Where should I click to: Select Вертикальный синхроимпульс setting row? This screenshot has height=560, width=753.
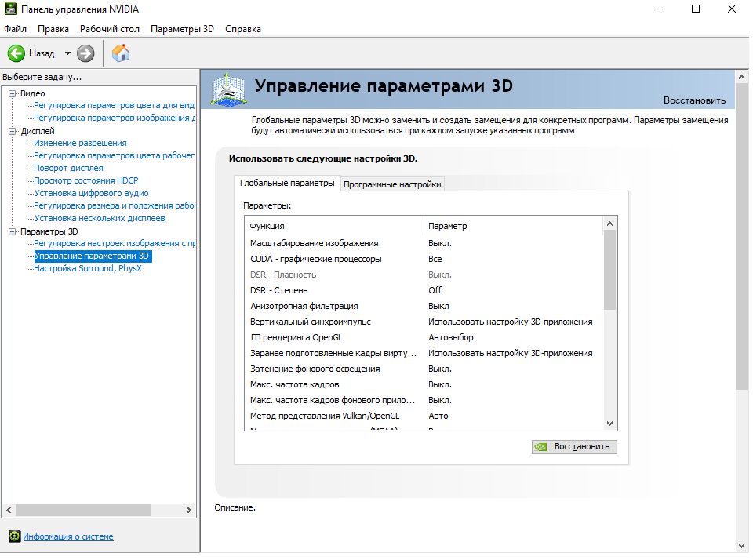pos(424,322)
